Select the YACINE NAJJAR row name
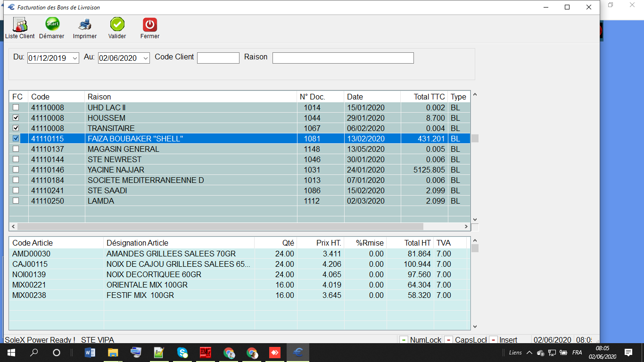The width and height of the screenshot is (644, 362). click(116, 170)
